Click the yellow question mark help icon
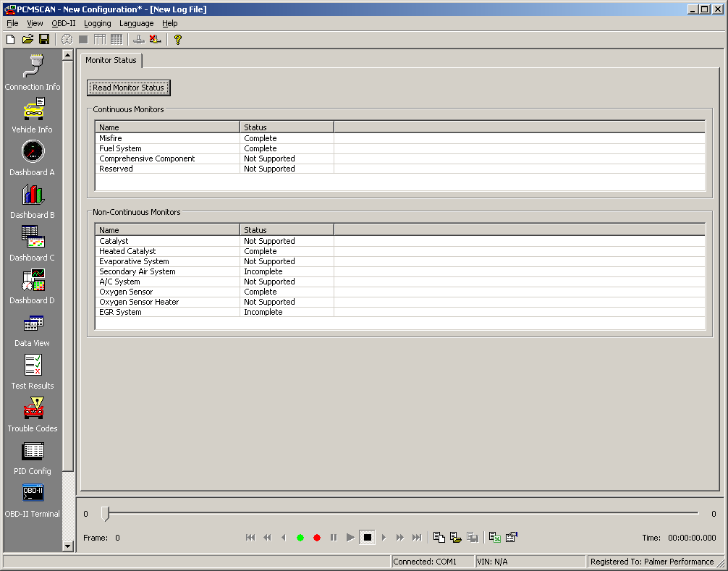The width and height of the screenshot is (728, 571). tap(177, 40)
